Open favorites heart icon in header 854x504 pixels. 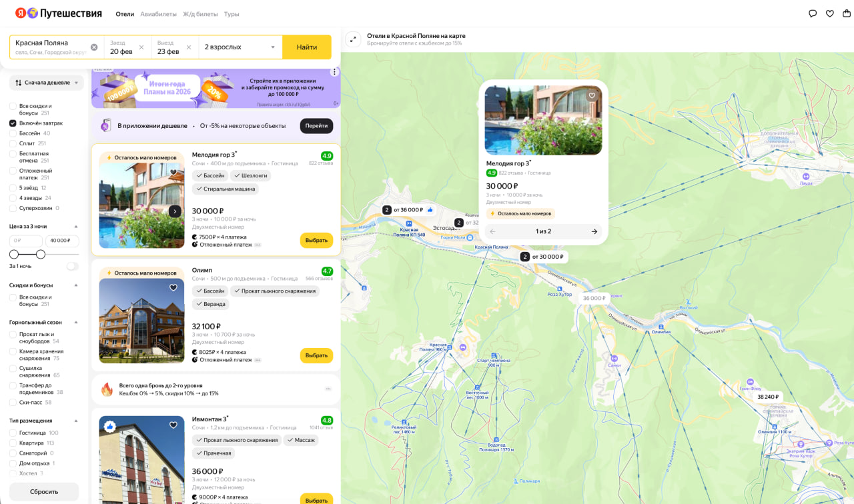830,13
